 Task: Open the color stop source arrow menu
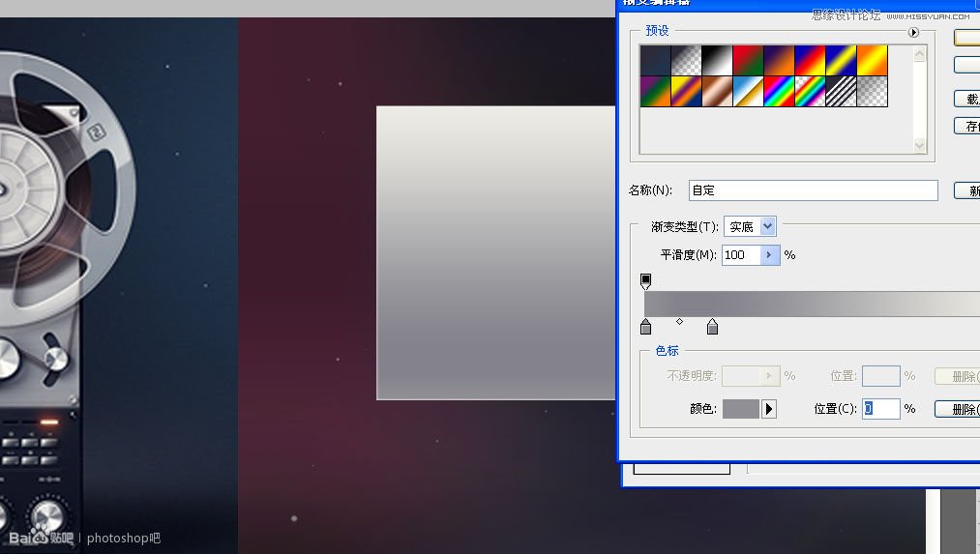point(769,409)
